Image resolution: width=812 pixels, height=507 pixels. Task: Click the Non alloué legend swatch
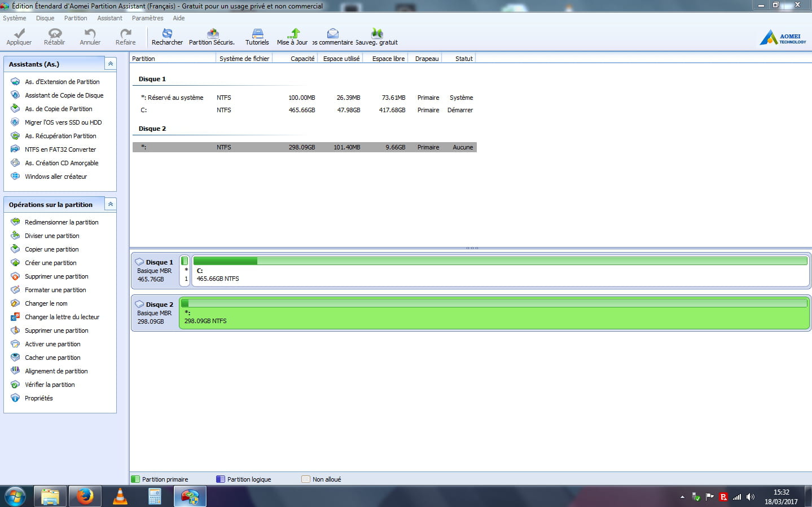(x=306, y=479)
